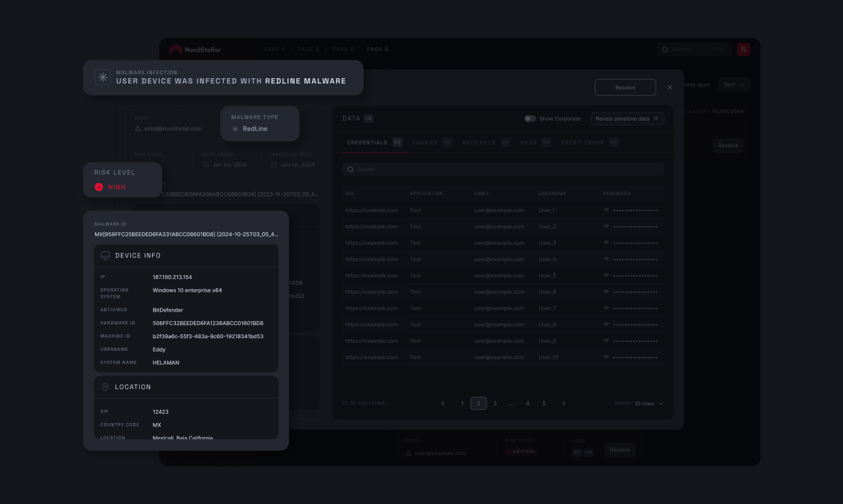Open Page 4 in top navigation
The image size is (843, 504).
point(378,49)
